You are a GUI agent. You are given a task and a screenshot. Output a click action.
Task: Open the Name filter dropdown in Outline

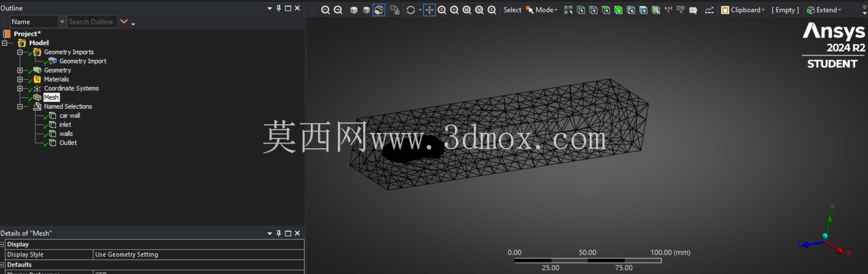tap(62, 22)
